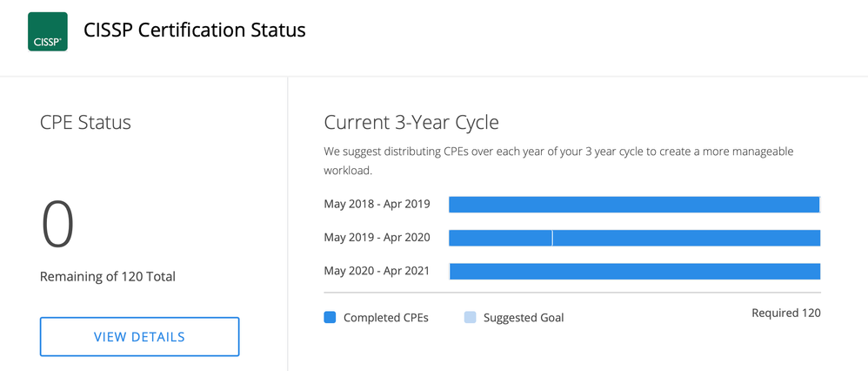This screenshot has width=868, height=371.
Task: Click the VIEW DETAILS button
Action: [139, 337]
